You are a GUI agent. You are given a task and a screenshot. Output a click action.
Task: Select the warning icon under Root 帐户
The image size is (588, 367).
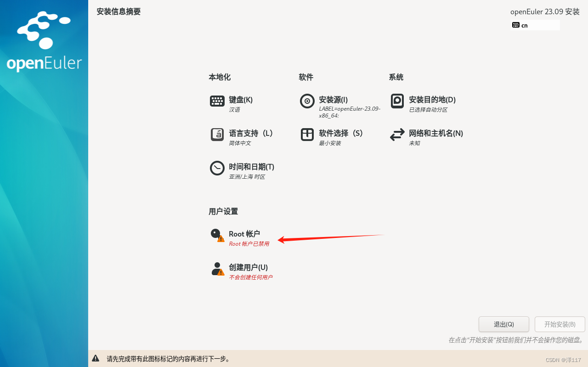tap(221, 239)
